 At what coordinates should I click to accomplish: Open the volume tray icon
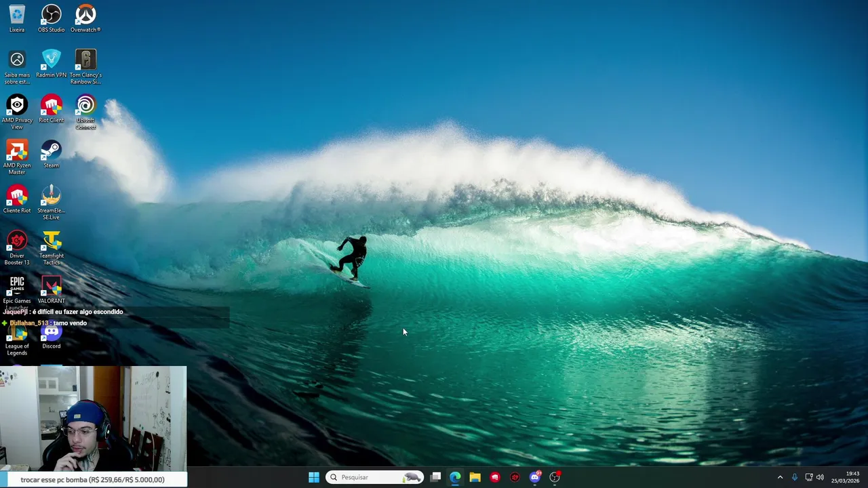[820, 477]
